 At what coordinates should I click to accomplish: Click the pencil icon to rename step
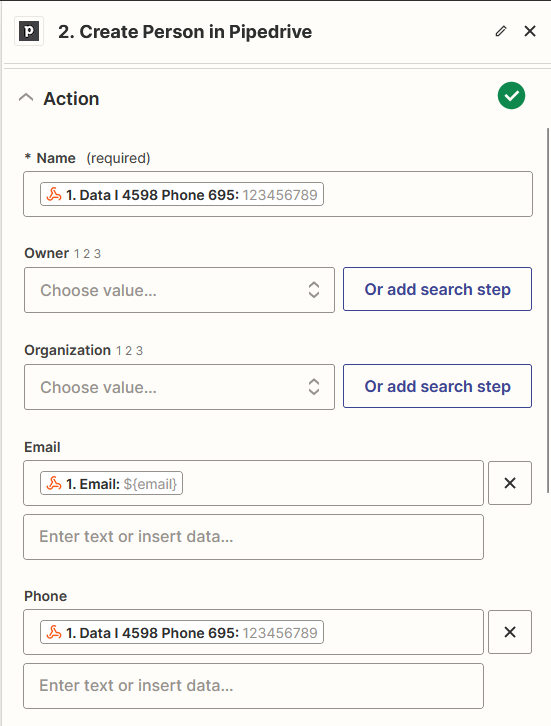tap(501, 31)
